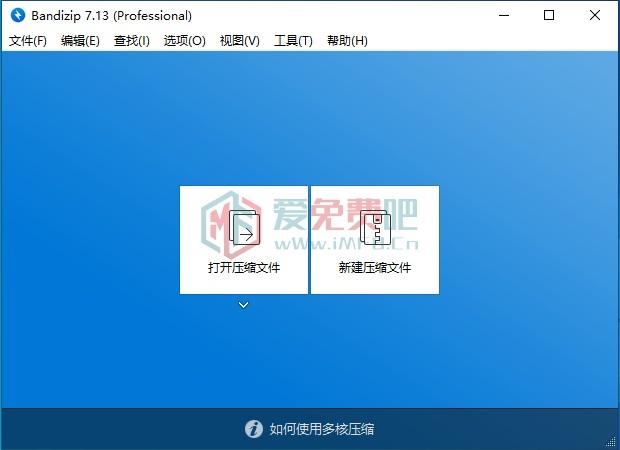
Task: Open the 选项(O) menu
Action: click(185, 40)
